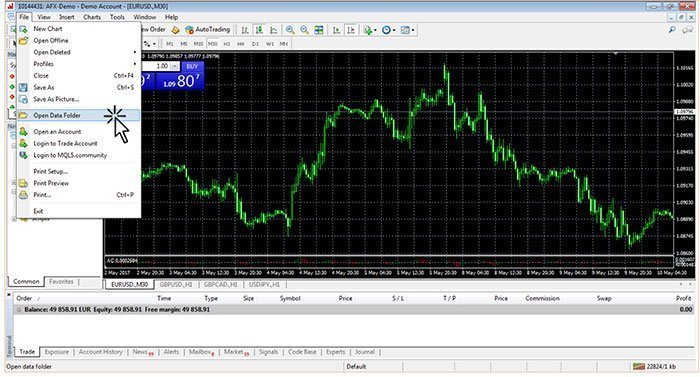
Task: Choose Exit in File menu
Action: point(79,211)
